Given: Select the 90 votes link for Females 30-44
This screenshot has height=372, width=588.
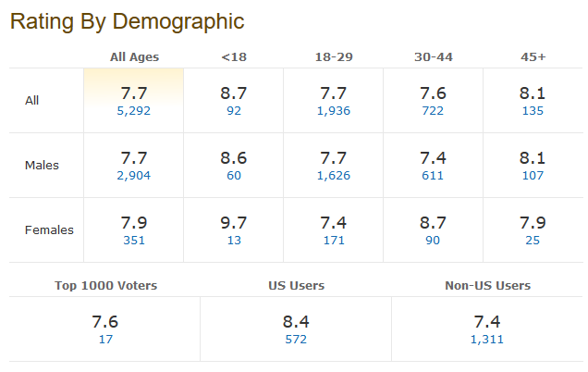Looking at the screenshot, I should (434, 240).
